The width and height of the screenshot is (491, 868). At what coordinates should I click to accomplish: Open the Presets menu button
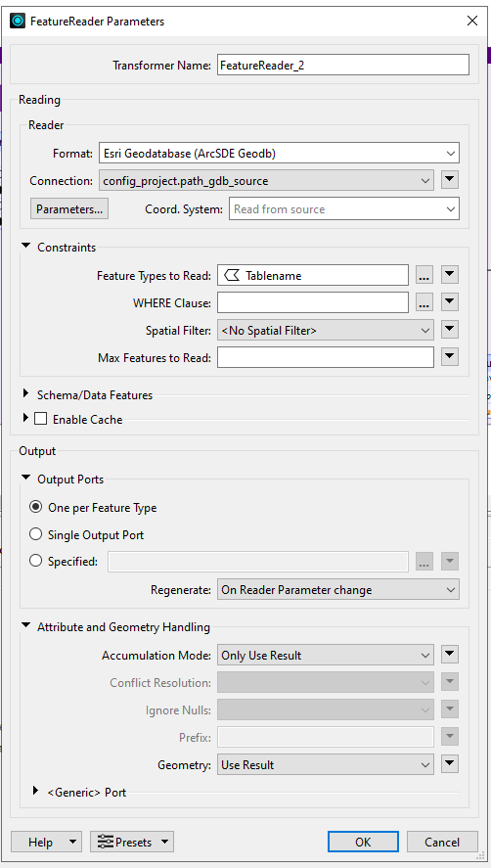[x=132, y=842]
